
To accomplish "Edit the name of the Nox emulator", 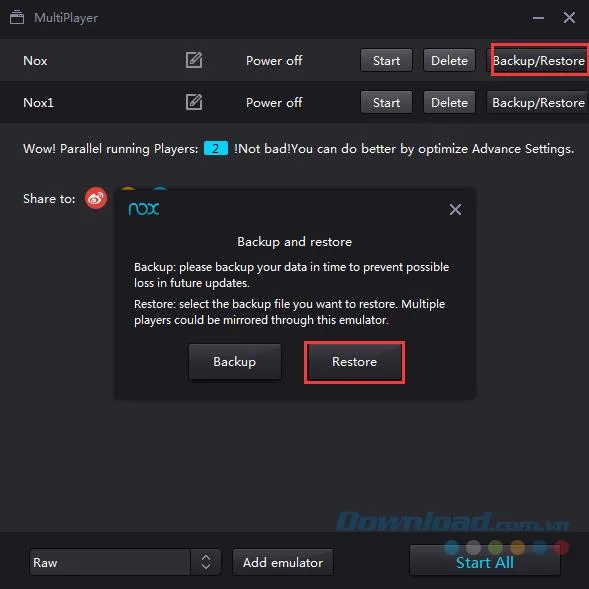I will [x=194, y=60].
